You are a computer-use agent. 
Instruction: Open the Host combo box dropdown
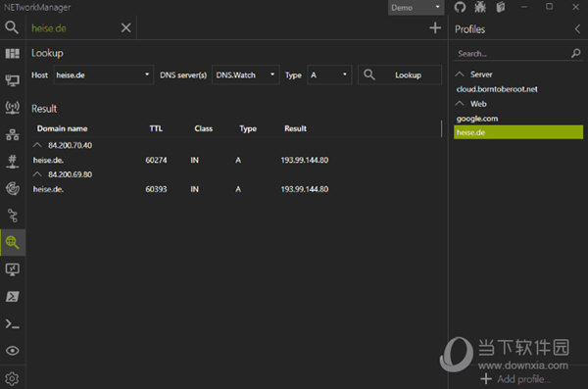(104, 75)
